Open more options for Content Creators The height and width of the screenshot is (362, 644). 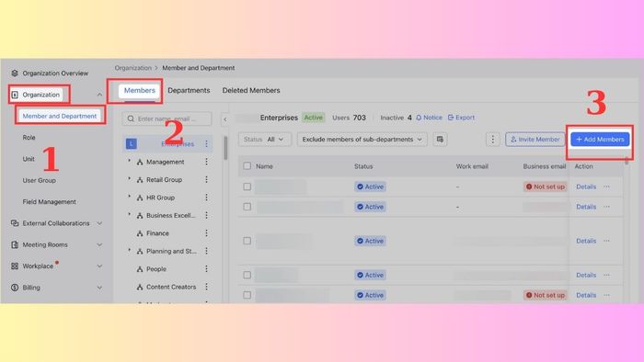pos(207,287)
